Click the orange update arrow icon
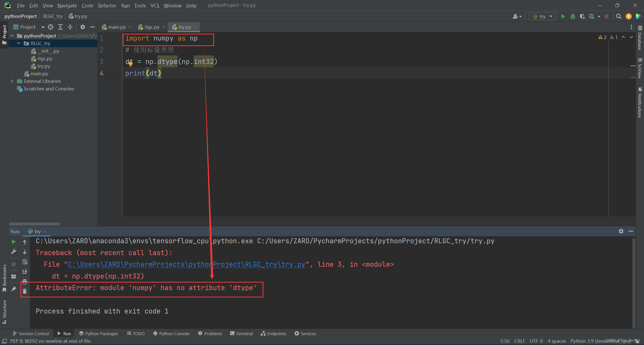 (x=629, y=16)
